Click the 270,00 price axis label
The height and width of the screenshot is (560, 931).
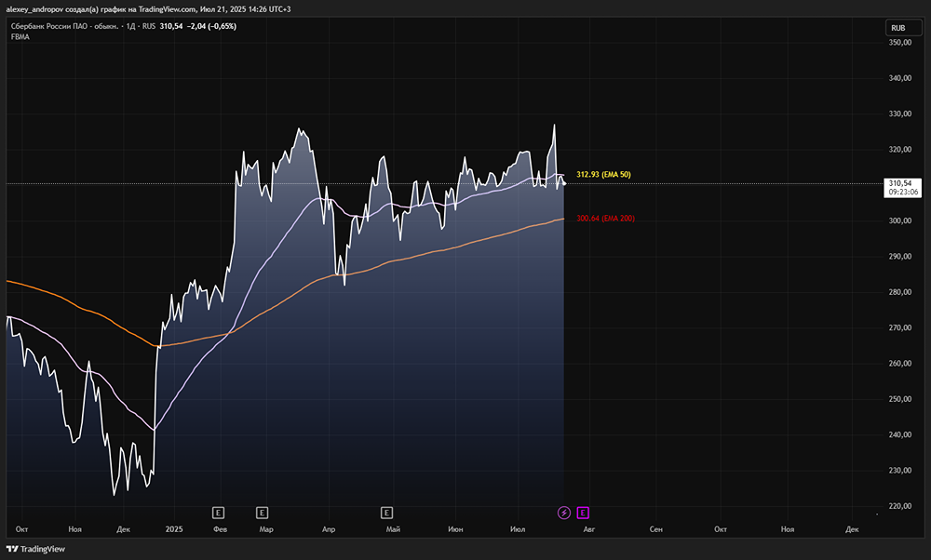[899, 327]
